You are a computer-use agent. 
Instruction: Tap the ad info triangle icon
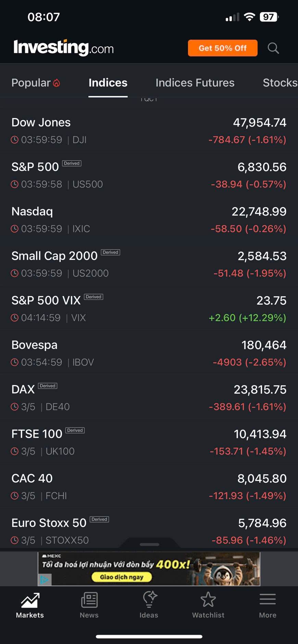(x=45, y=580)
